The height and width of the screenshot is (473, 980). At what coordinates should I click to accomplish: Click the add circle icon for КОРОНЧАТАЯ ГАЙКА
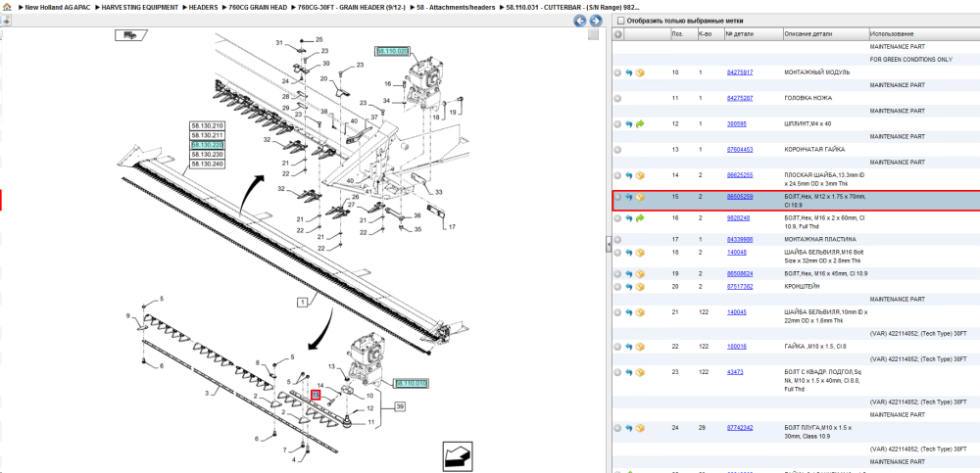pyautogui.click(x=618, y=150)
